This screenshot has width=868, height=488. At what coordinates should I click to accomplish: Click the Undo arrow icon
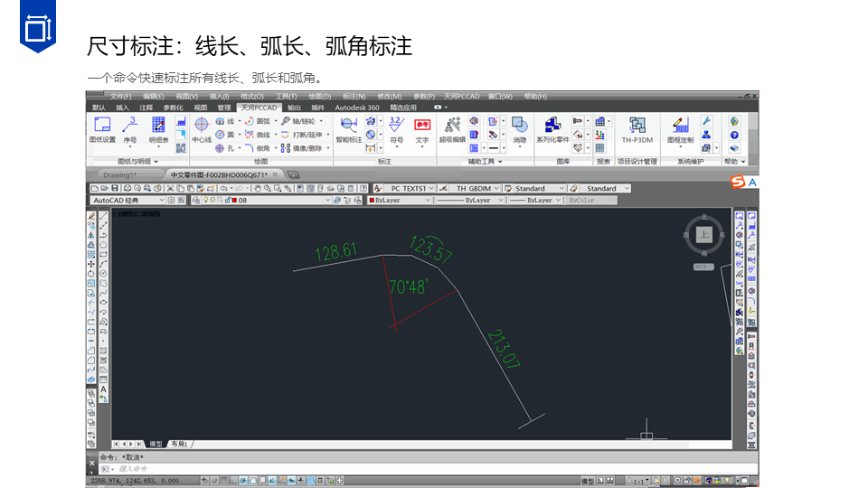[x=223, y=189]
